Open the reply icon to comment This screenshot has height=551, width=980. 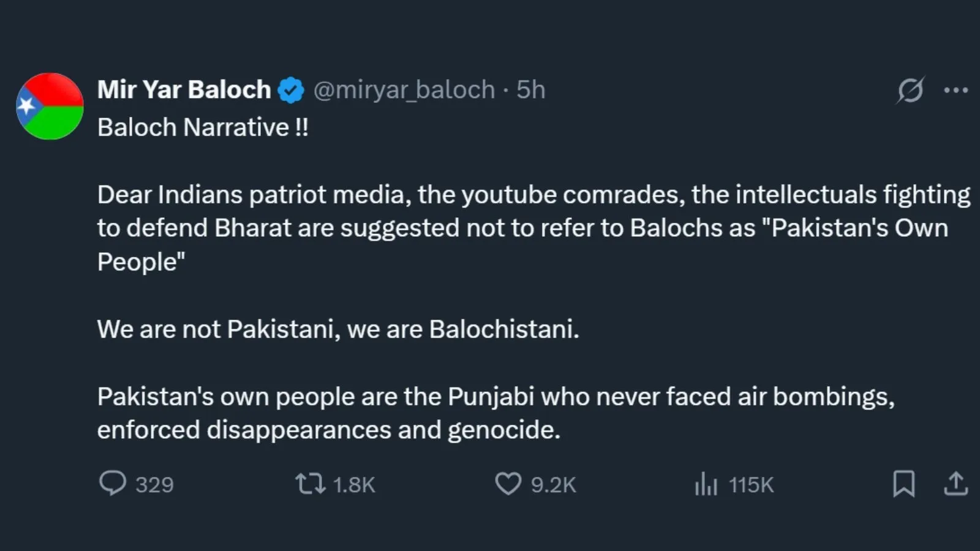[113, 484]
